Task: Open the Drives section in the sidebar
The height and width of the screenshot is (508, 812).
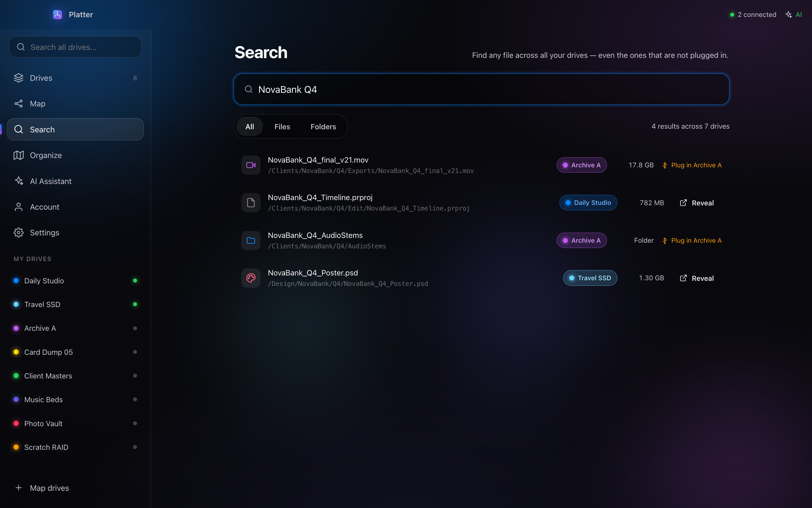Action: click(75, 78)
